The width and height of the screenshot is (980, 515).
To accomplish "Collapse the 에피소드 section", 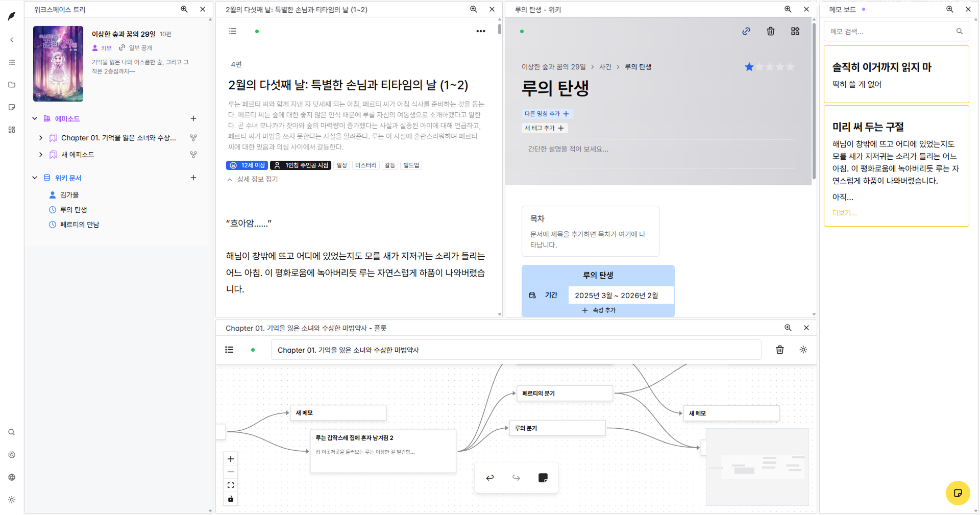I will [35, 118].
